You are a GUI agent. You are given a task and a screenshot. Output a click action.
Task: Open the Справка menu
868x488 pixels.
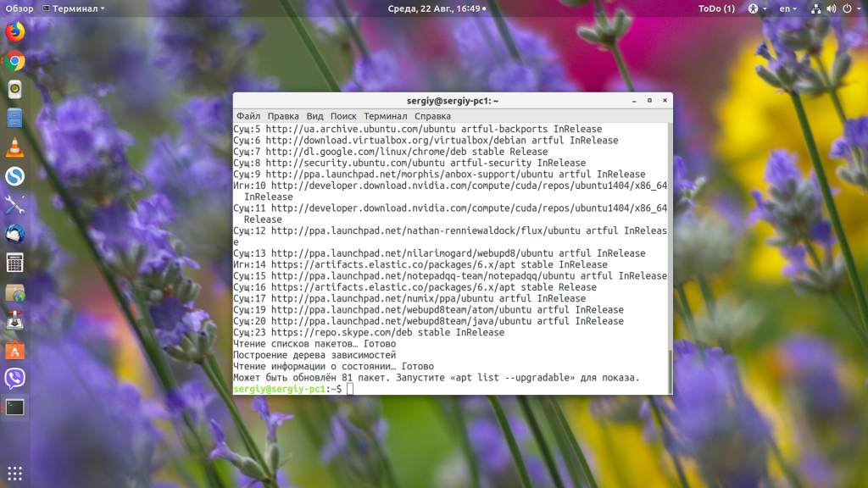[x=432, y=116]
